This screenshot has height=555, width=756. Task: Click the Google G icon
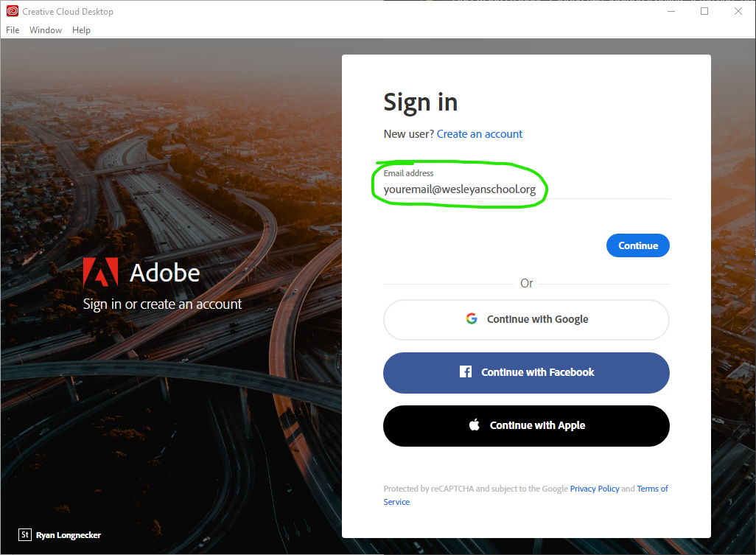(472, 318)
